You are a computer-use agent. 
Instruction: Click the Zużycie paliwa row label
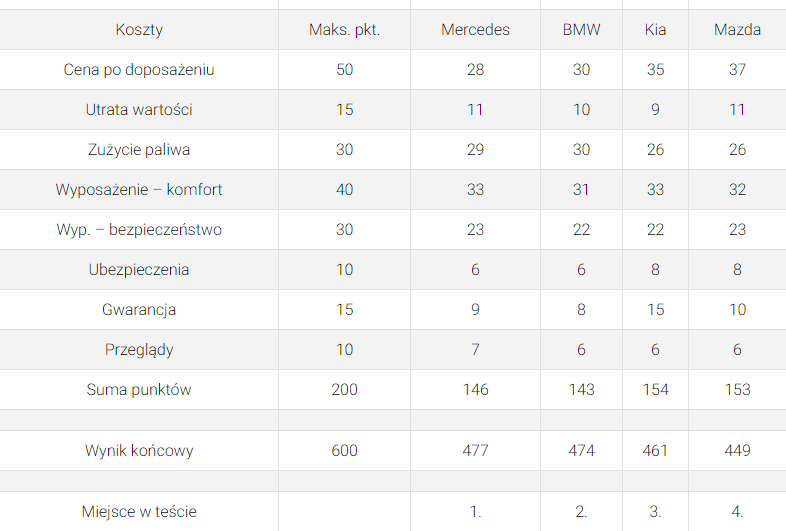139,150
